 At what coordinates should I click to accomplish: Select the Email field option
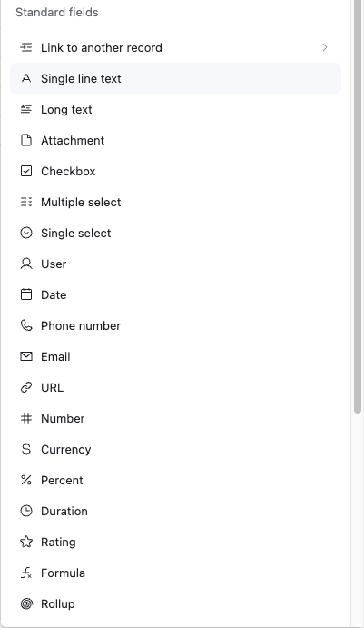[x=175, y=356]
